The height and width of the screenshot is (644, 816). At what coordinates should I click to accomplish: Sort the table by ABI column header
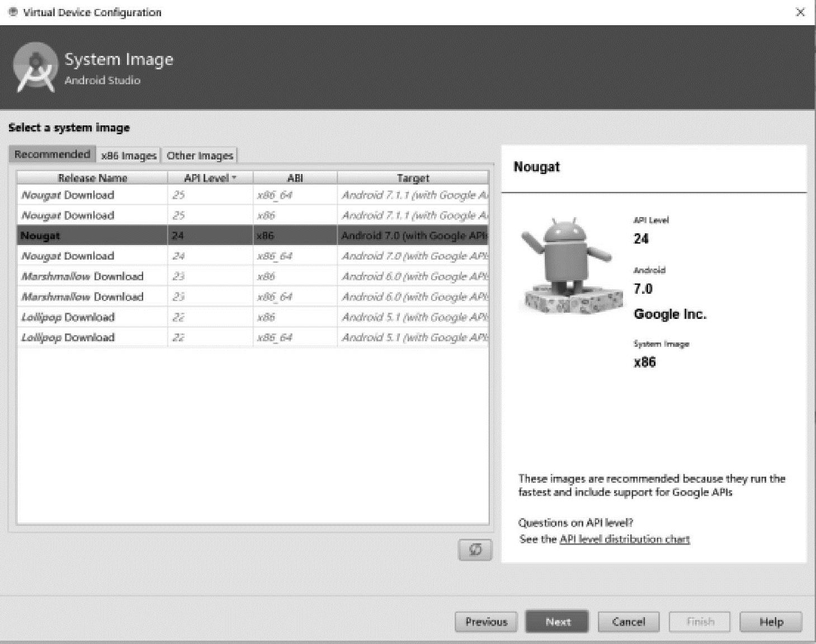click(295, 178)
